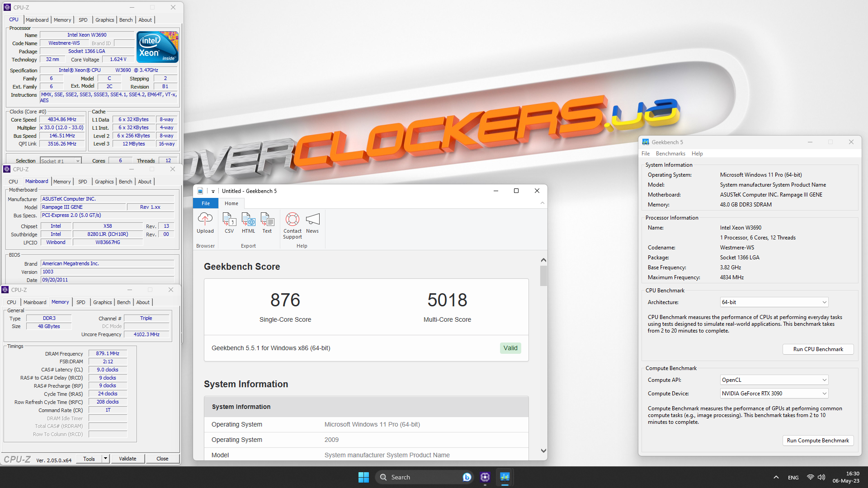Click the Intel Xeon inside logo
Image resolution: width=868 pixels, height=488 pixels.
tap(157, 47)
